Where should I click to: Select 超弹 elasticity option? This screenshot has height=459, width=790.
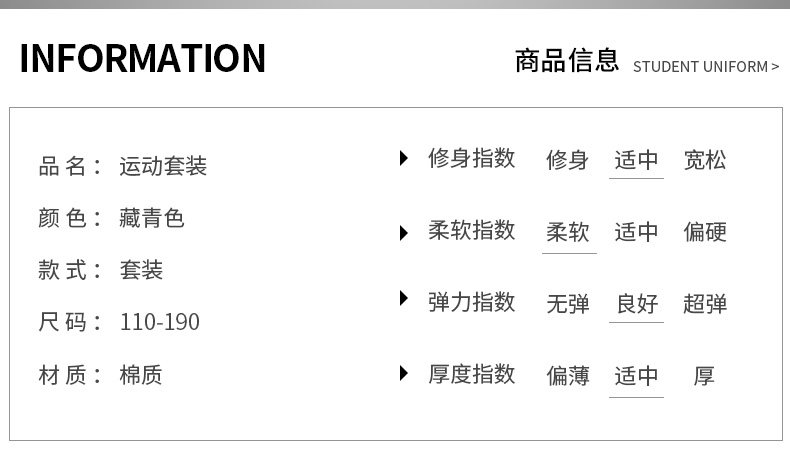point(705,304)
